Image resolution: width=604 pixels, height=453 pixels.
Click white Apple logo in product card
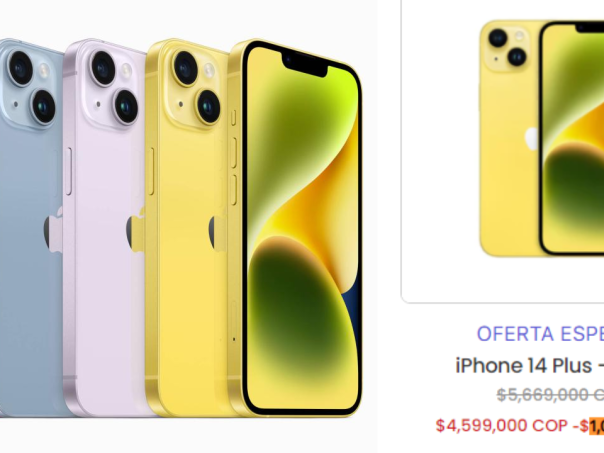pos(532,139)
